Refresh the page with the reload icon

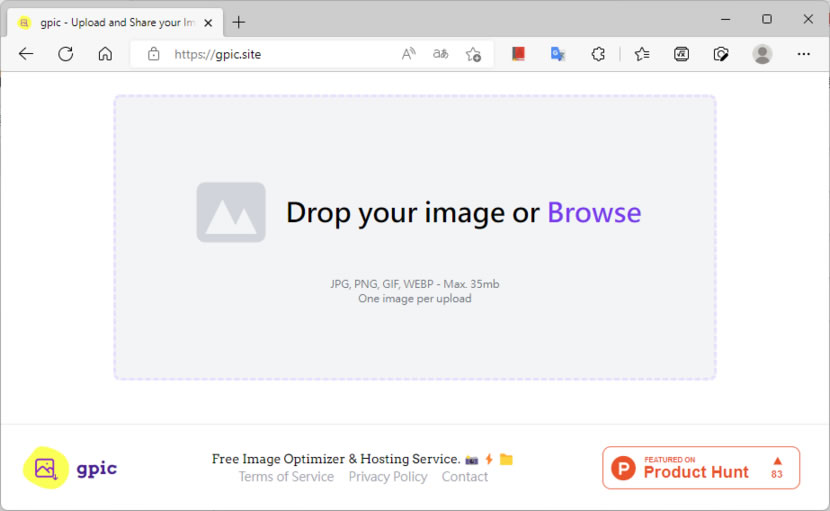pyautogui.click(x=66, y=54)
